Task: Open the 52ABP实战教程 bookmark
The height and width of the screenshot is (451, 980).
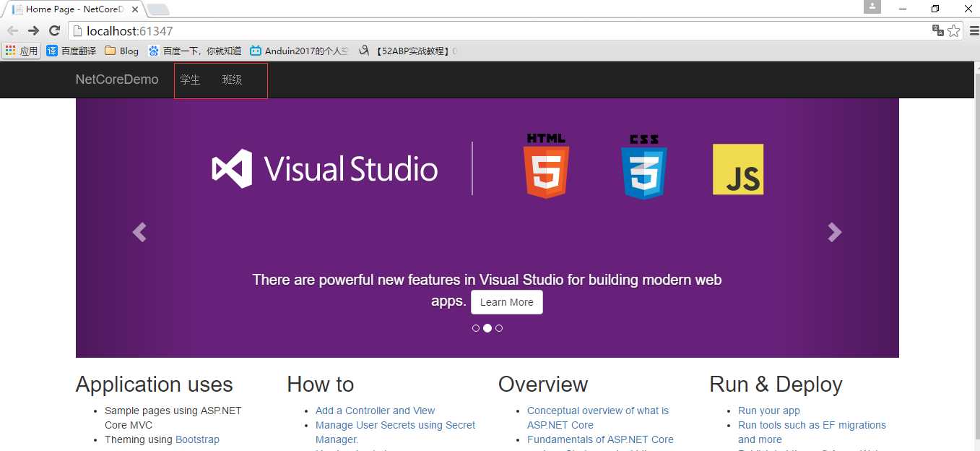Action: 408,51
